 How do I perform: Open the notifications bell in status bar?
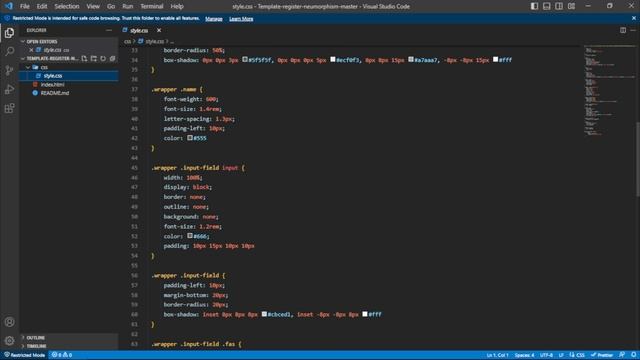633,355
